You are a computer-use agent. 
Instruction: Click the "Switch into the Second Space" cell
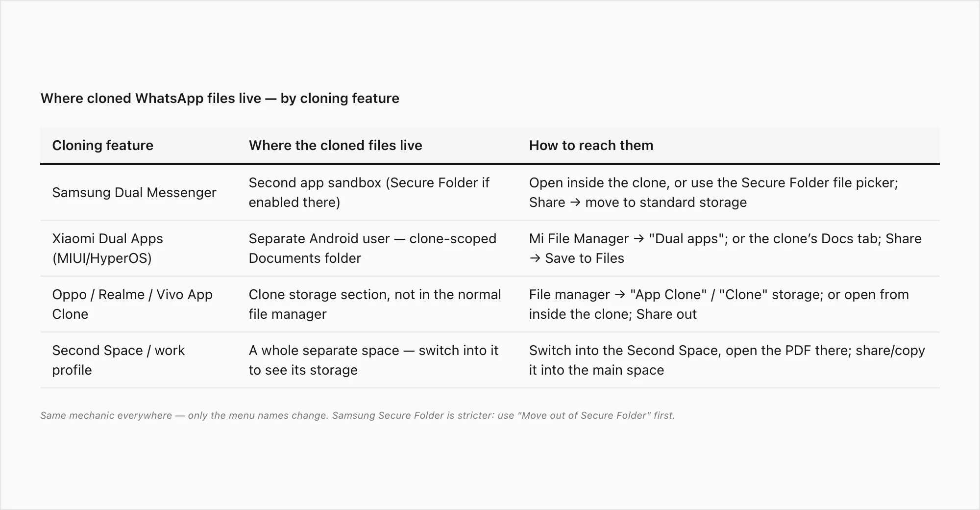coord(727,360)
